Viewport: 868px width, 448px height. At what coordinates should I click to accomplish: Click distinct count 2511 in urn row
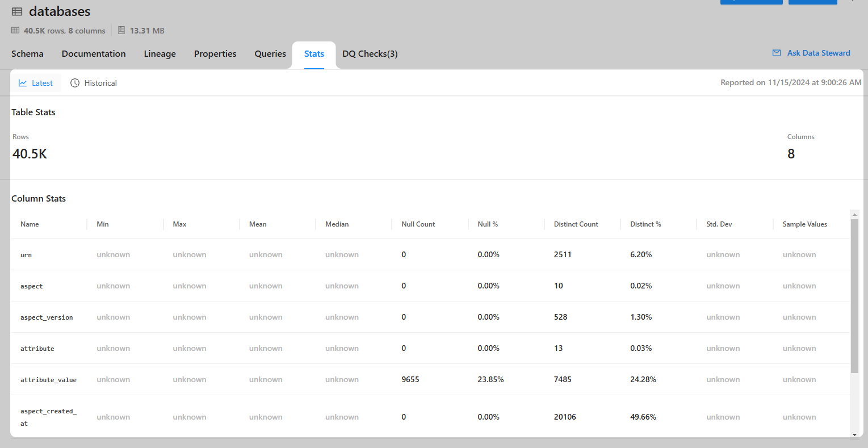[x=563, y=254]
